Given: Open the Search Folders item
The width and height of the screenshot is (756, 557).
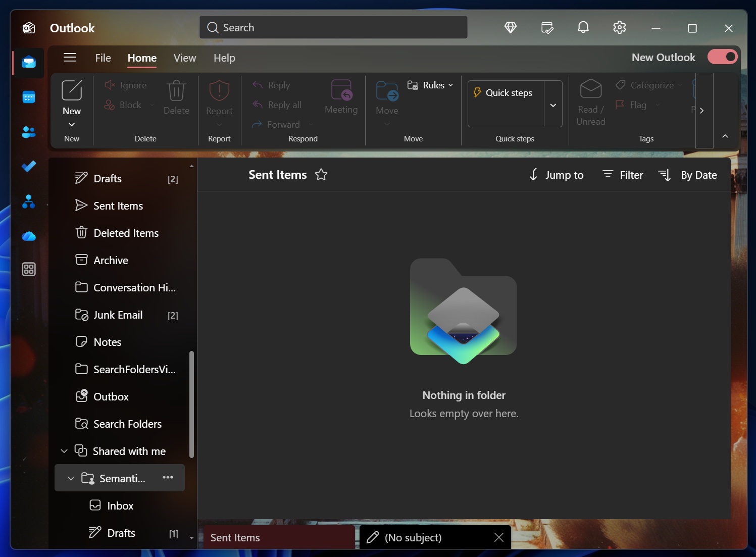Looking at the screenshot, I should 120,424.
